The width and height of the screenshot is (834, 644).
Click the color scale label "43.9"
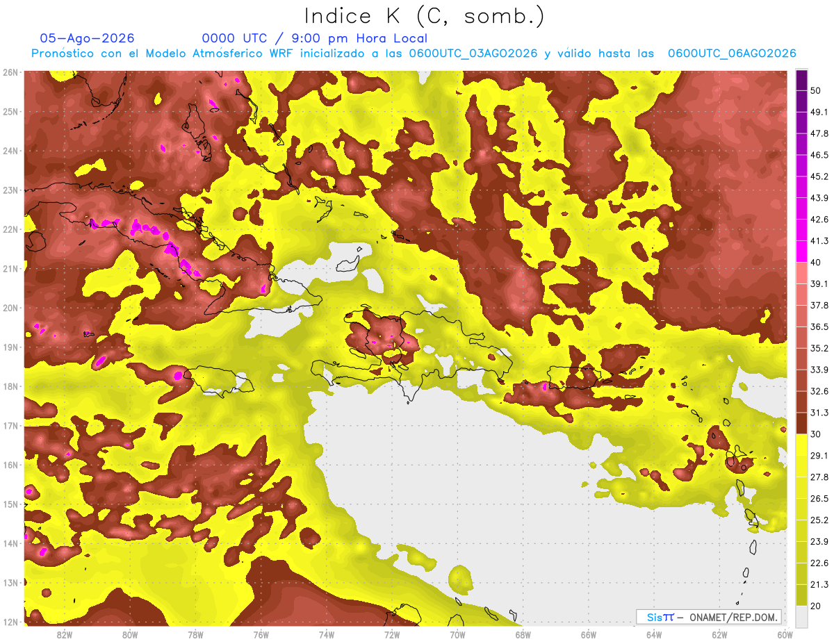click(x=820, y=198)
